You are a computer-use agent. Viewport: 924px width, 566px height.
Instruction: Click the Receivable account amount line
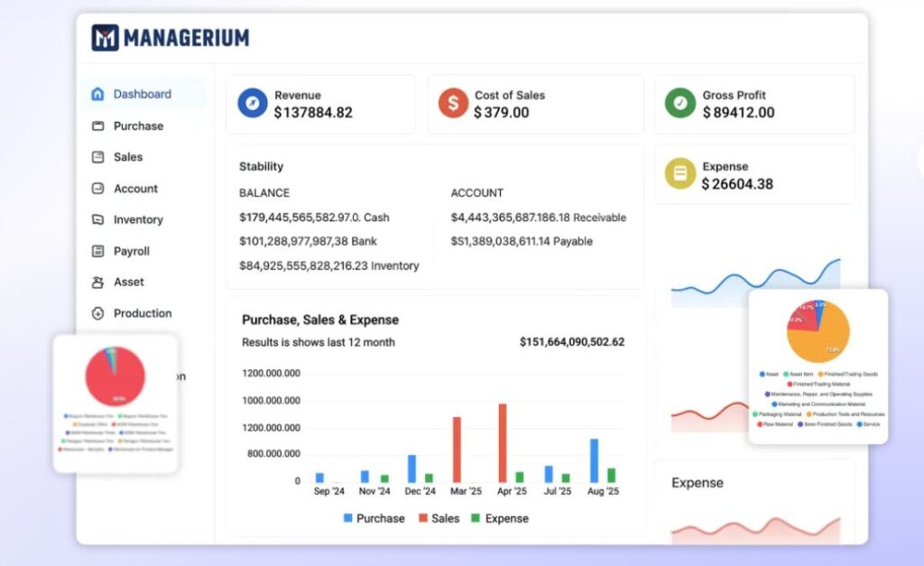pos(539,218)
